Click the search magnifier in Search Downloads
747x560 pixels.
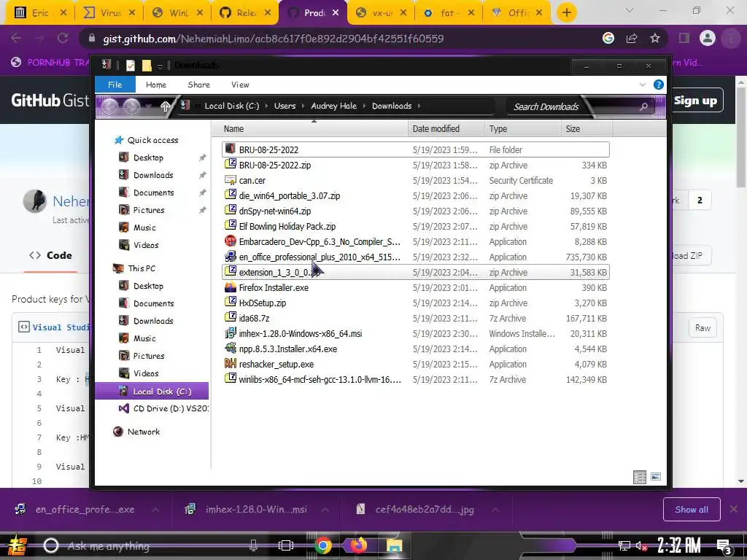(x=643, y=106)
